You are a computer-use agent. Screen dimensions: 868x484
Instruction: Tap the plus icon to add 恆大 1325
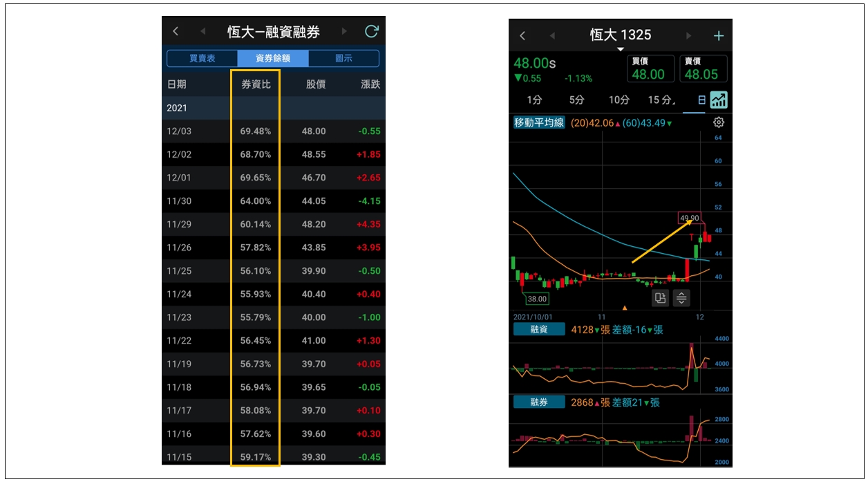(x=719, y=36)
